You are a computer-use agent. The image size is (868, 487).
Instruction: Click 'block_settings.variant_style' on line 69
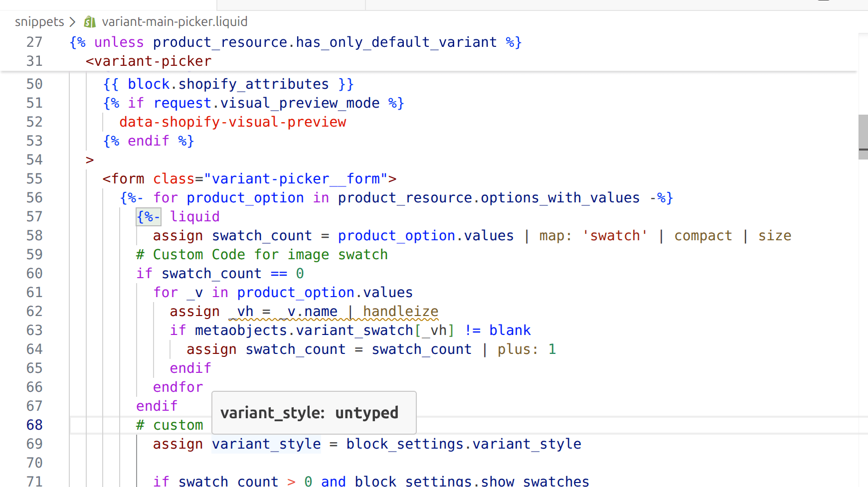[x=464, y=444]
